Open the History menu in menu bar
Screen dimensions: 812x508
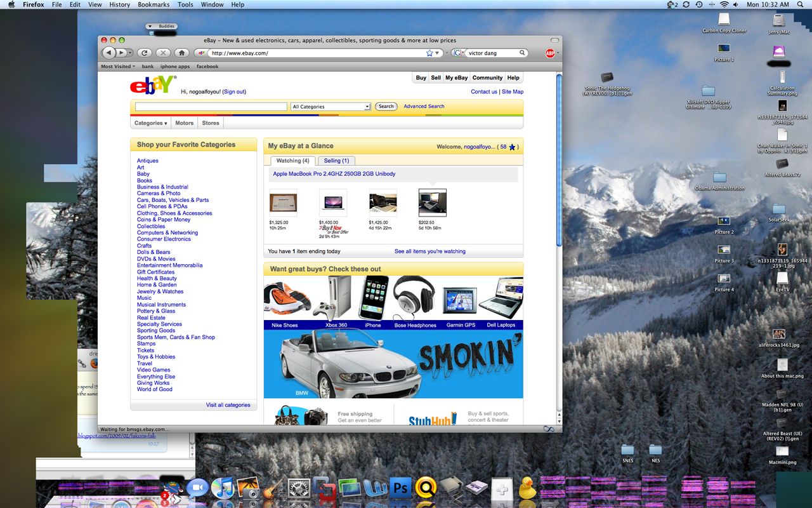(x=119, y=4)
